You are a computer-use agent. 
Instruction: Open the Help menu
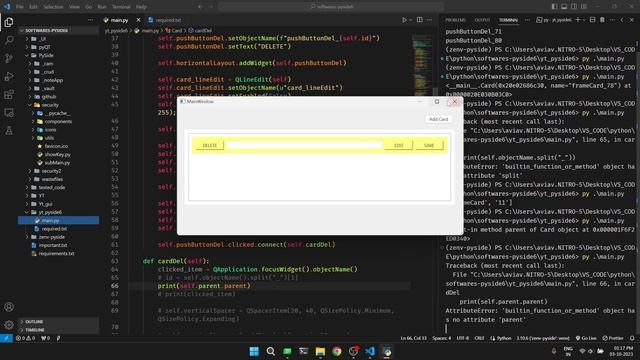coord(141,7)
